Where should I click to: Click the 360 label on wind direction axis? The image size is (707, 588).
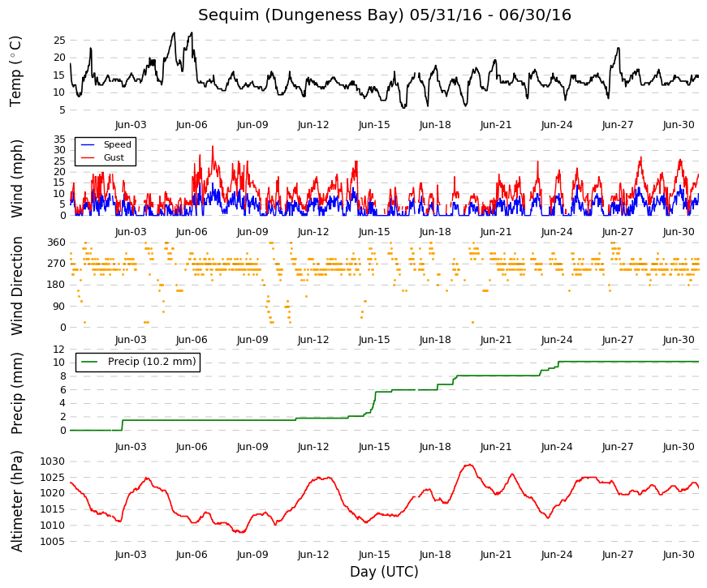56,242
